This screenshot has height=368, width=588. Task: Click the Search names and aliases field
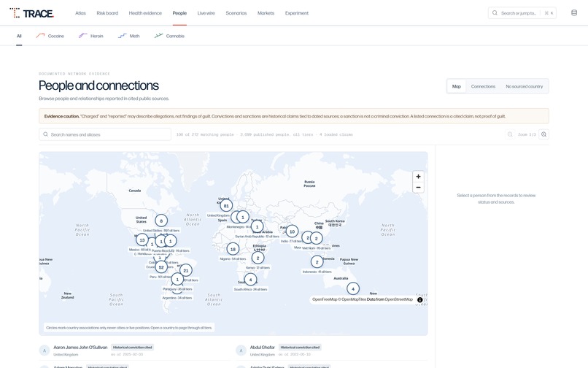coord(105,134)
